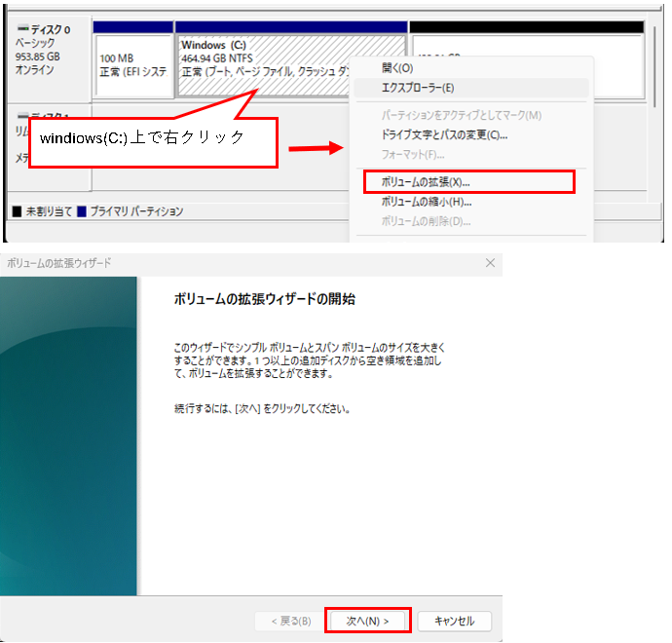Click パーティションをアクティブとしてマーク(M) menu entry
Screen dimensions: 672x643
pyautogui.click(x=462, y=116)
